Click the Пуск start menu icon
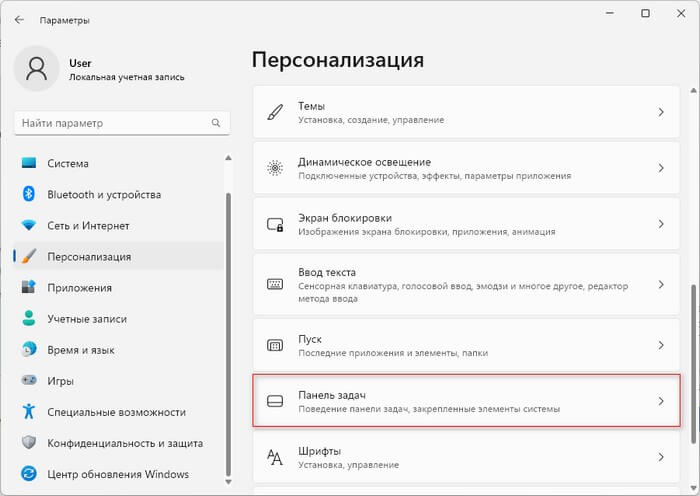Image resolution: width=700 pixels, height=496 pixels. click(x=275, y=345)
